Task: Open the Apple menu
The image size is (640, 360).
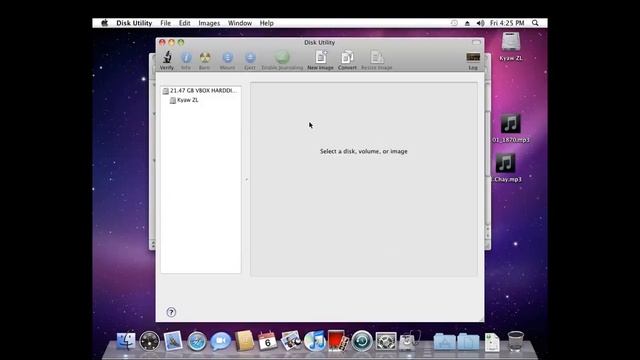Action: click(104, 23)
